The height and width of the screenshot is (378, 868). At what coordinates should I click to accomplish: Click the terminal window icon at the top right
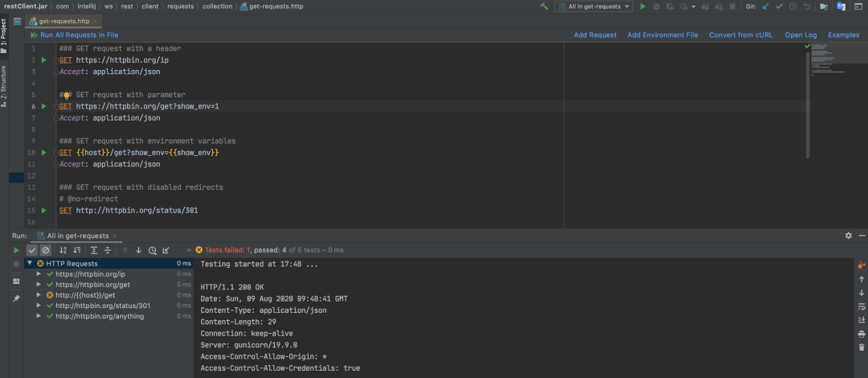pos(857,6)
